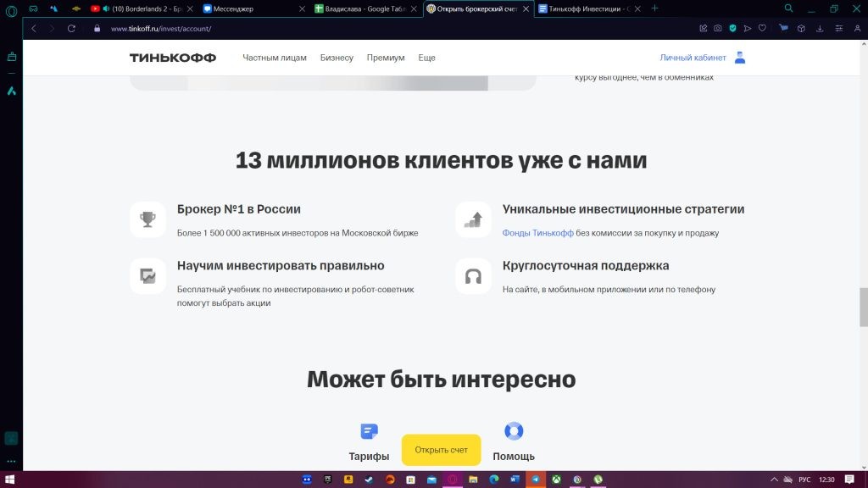868x488 pixels.
Task: Click the Тинькофф logo
Action: (x=173, y=58)
